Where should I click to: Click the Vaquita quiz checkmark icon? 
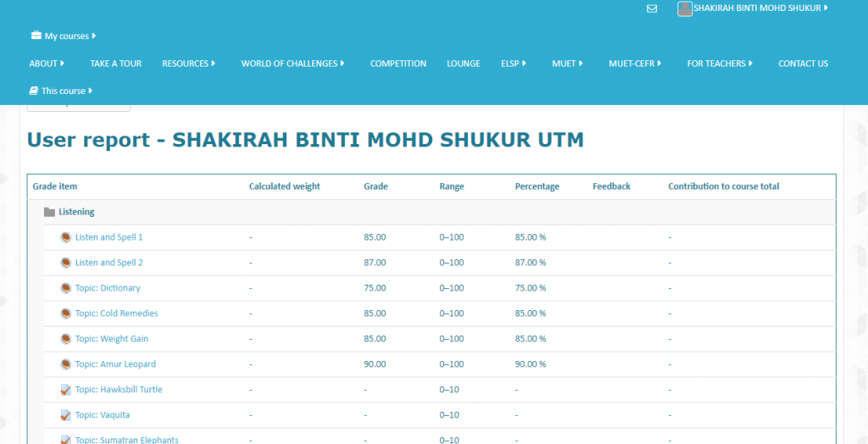coord(66,415)
